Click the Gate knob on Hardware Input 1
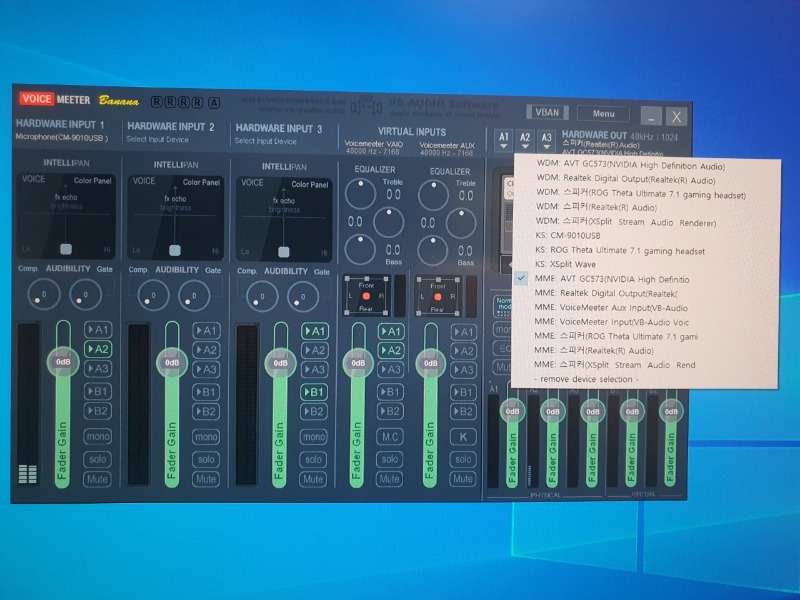This screenshot has width=800, height=600. point(85,294)
